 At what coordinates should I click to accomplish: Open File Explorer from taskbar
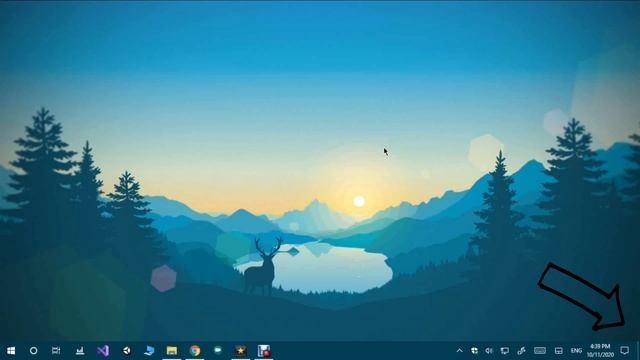[x=171, y=351]
